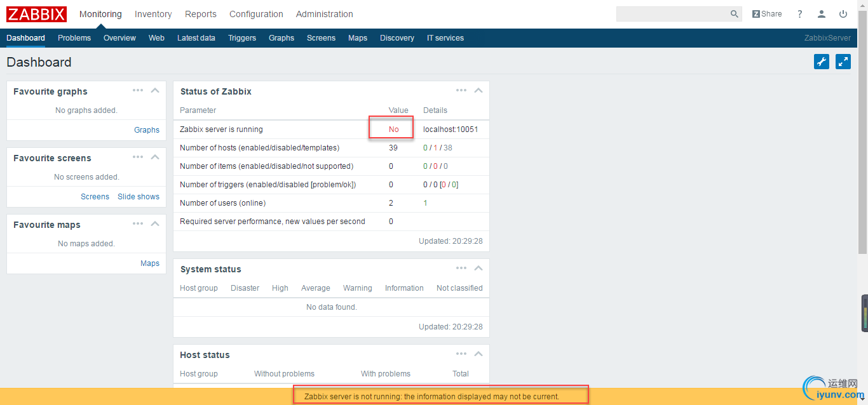
Task: Click the 'localhost:10051' details text
Action: pyautogui.click(x=451, y=129)
